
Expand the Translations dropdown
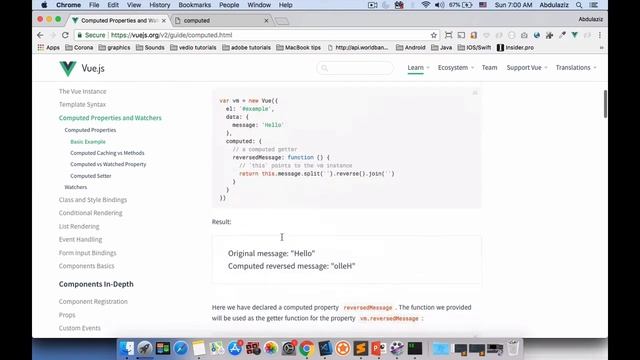tap(576, 68)
